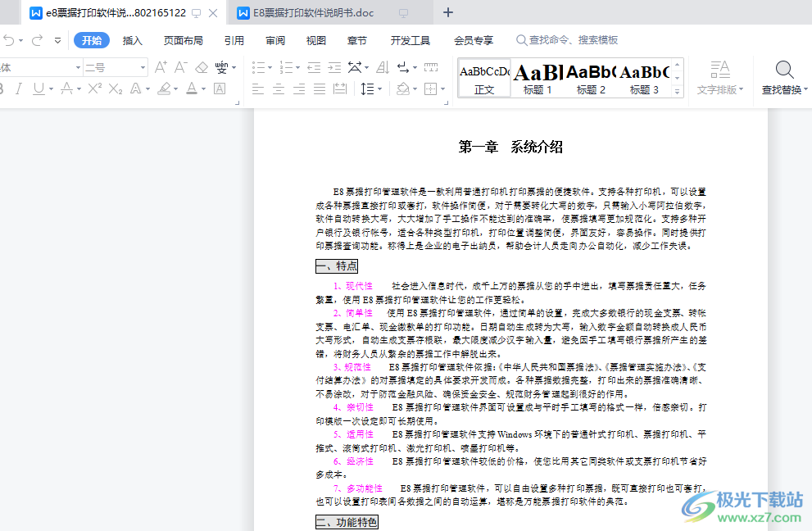Viewport: 812px width, 531px height.
Task: Toggle underline formatting
Action: (39, 88)
